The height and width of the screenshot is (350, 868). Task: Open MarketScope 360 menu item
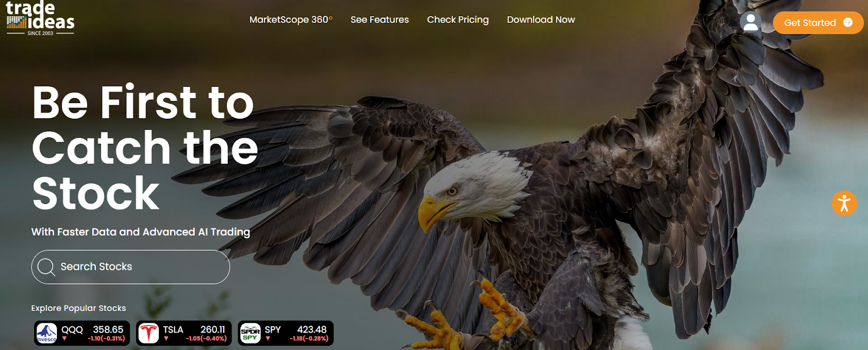coord(291,20)
